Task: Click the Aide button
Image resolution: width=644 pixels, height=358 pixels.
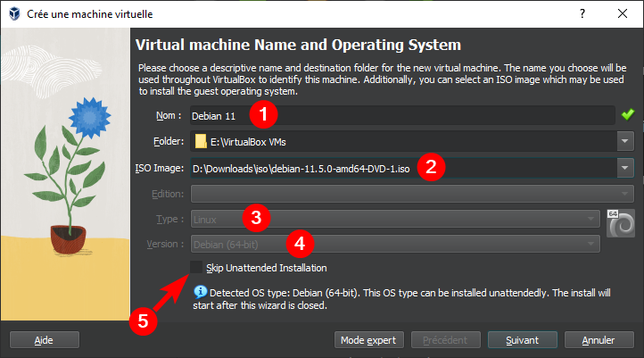Action: (45, 340)
